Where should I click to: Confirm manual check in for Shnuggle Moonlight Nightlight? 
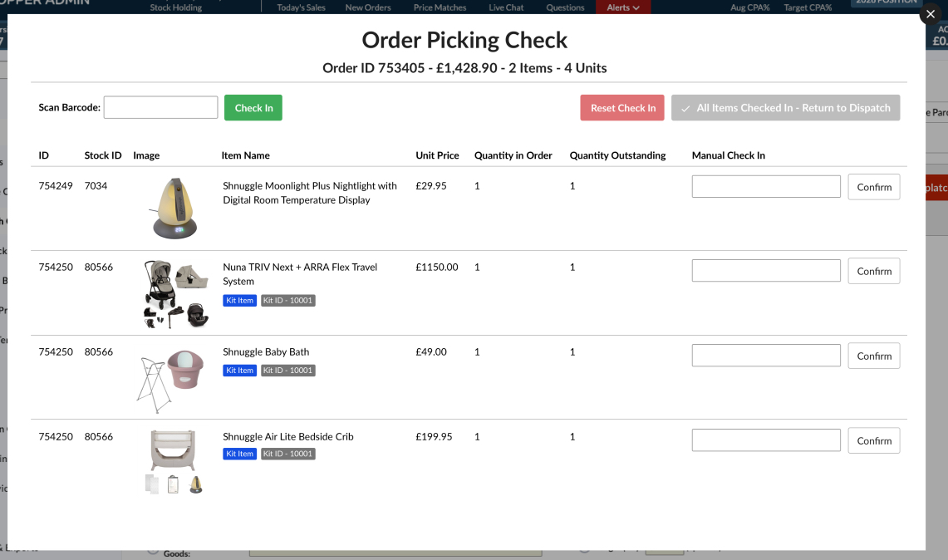click(x=873, y=187)
